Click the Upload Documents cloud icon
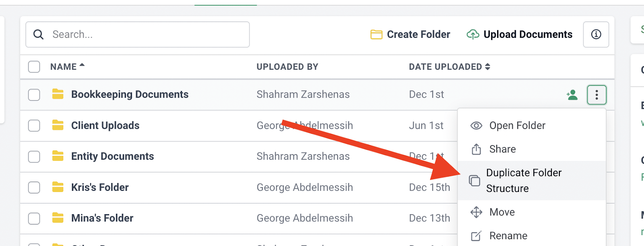 coord(473,34)
